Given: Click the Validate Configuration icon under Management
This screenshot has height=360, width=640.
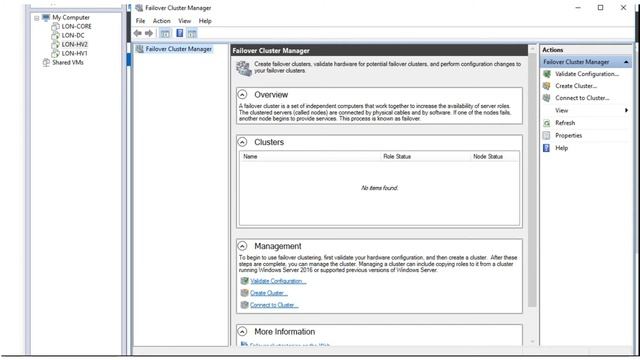Looking at the screenshot, I should [244, 281].
